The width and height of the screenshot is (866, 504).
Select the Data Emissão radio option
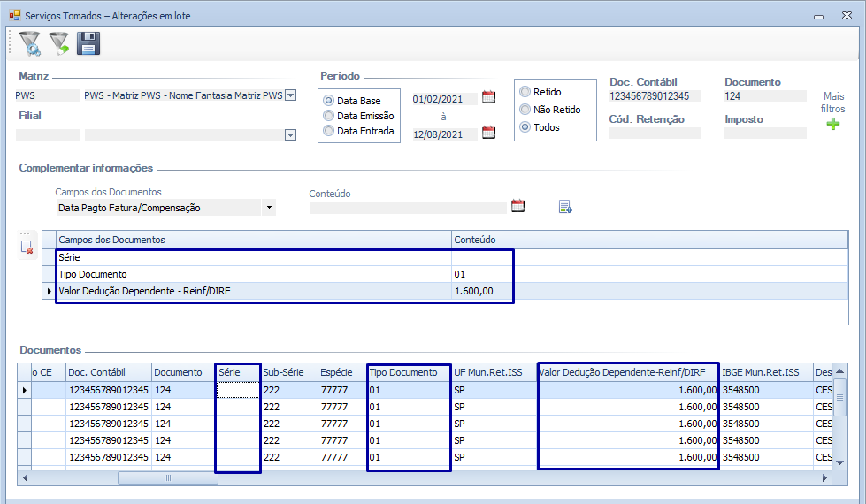click(329, 116)
